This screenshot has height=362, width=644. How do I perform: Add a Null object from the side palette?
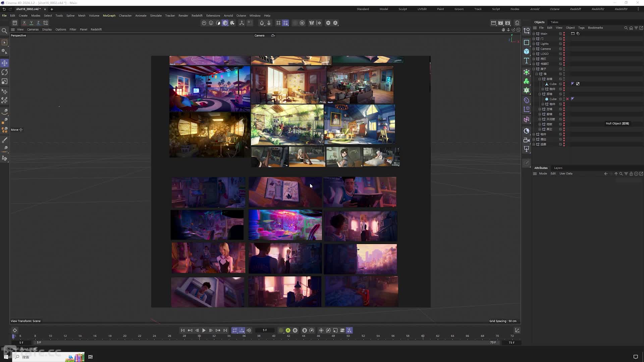click(527, 31)
